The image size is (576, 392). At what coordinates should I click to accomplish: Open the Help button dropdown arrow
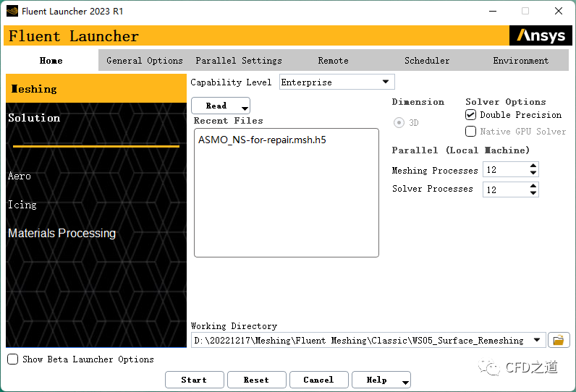[x=405, y=382]
